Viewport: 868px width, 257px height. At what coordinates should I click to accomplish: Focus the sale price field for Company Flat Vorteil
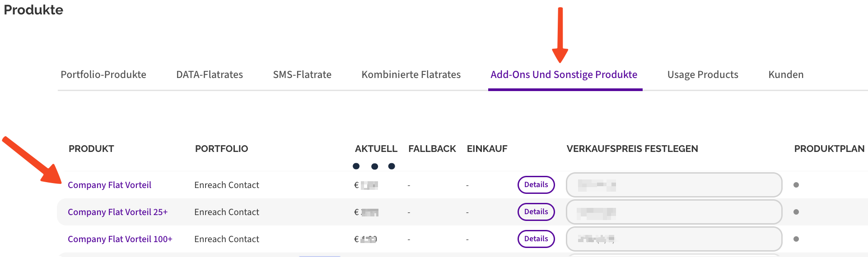pyautogui.click(x=674, y=185)
